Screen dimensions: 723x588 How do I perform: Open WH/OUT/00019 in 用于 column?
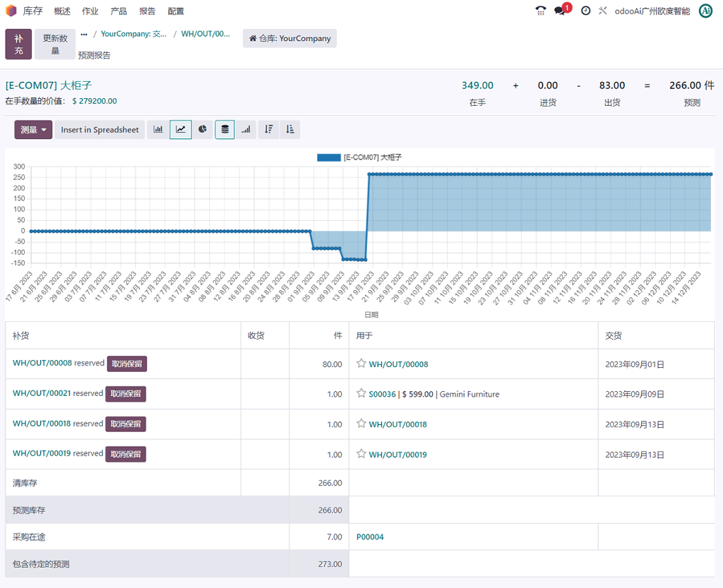click(x=398, y=455)
